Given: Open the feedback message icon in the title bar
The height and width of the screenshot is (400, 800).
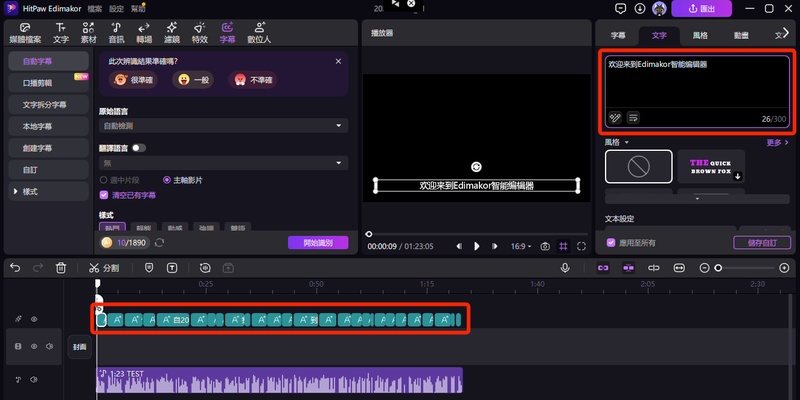Looking at the screenshot, I should 621,9.
